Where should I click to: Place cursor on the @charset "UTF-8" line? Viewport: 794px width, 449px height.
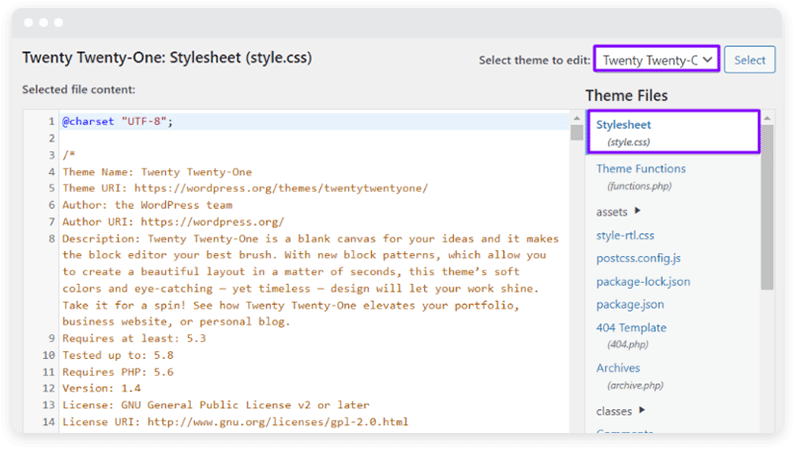(x=314, y=121)
